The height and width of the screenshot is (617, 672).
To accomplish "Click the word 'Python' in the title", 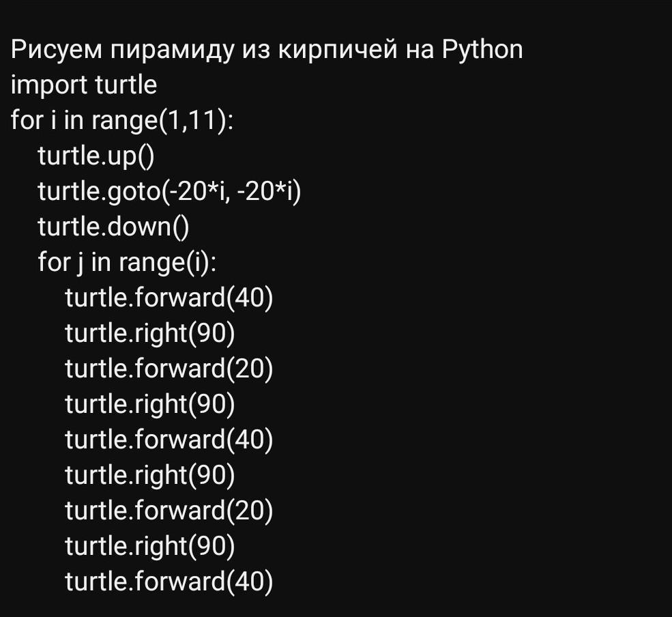I will pos(482,51).
